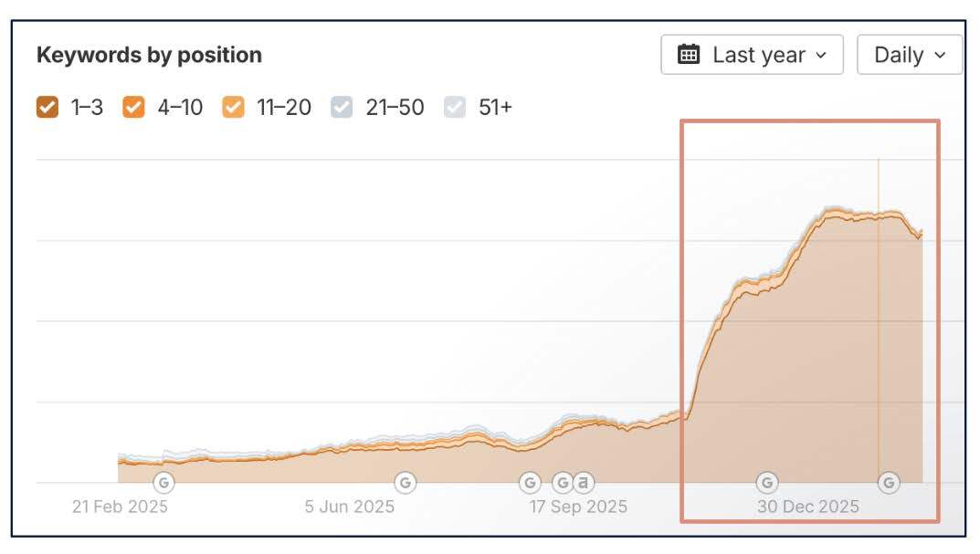Click the first Google marker in the September cluster
Image resolution: width=980 pixels, height=554 pixels.
[x=530, y=482]
